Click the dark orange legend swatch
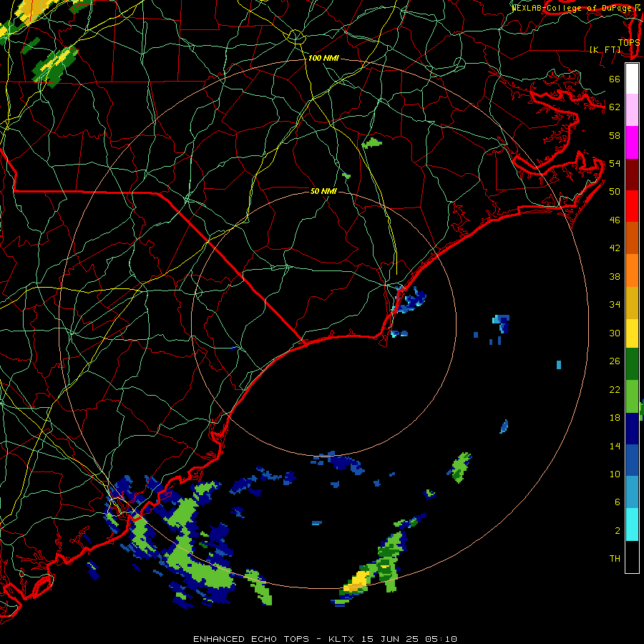644x644 pixels. point(632,238)
